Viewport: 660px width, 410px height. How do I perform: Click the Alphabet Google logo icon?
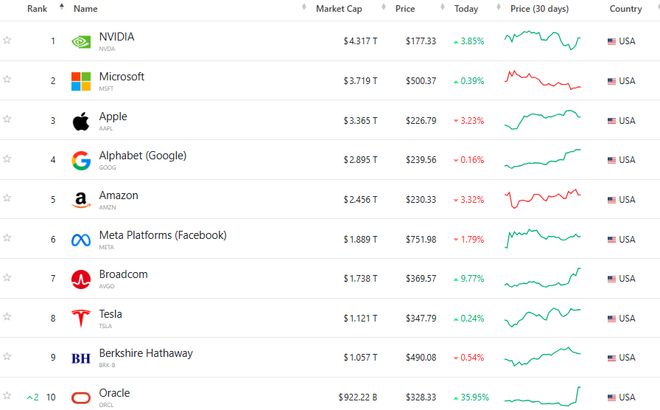click(x=81, y=160)
